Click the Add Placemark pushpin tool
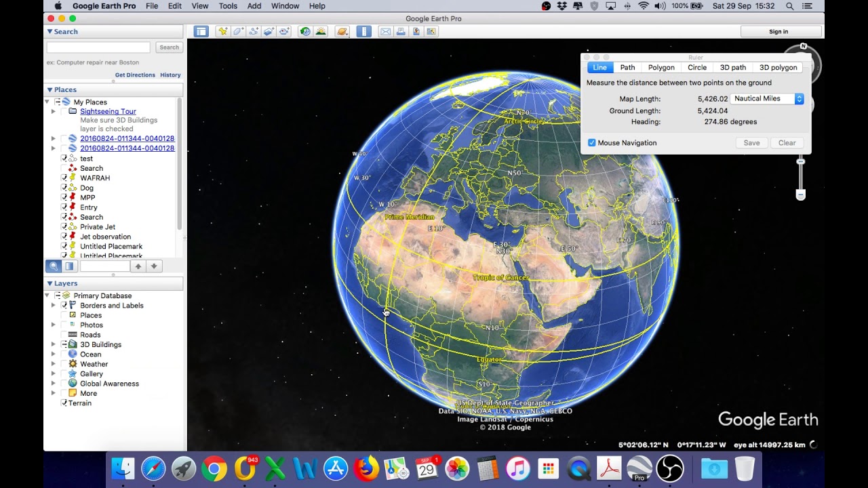Image resolution: width=868 pixels, height=488 pixels. 222,31
